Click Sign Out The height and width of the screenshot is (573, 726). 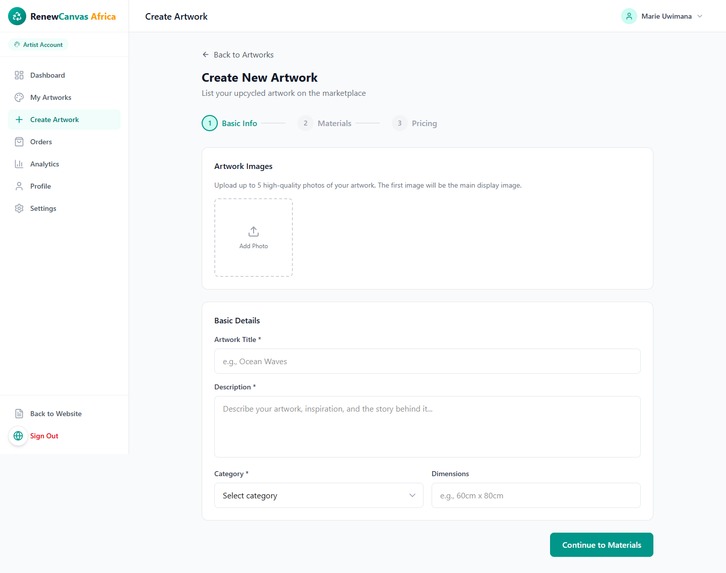tap(44, 436)
